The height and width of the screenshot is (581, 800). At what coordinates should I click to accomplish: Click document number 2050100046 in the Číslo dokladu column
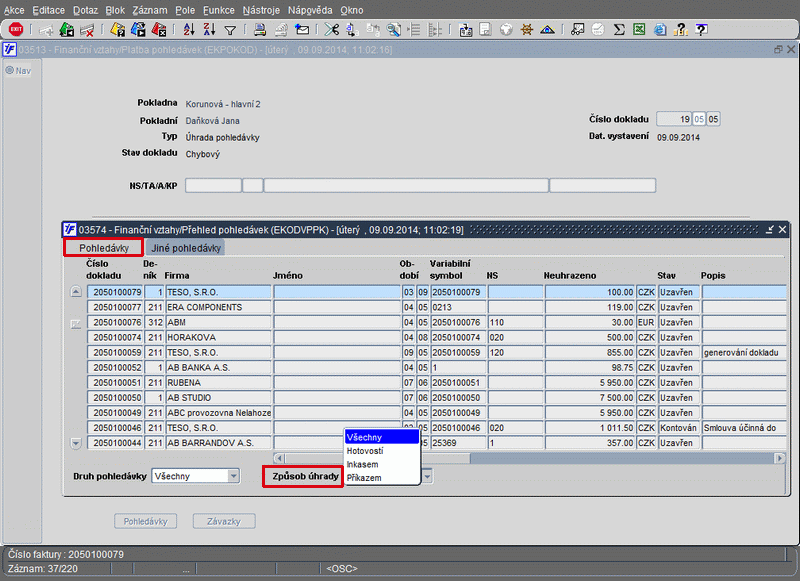pyautogui.click(x=115, y=428)
